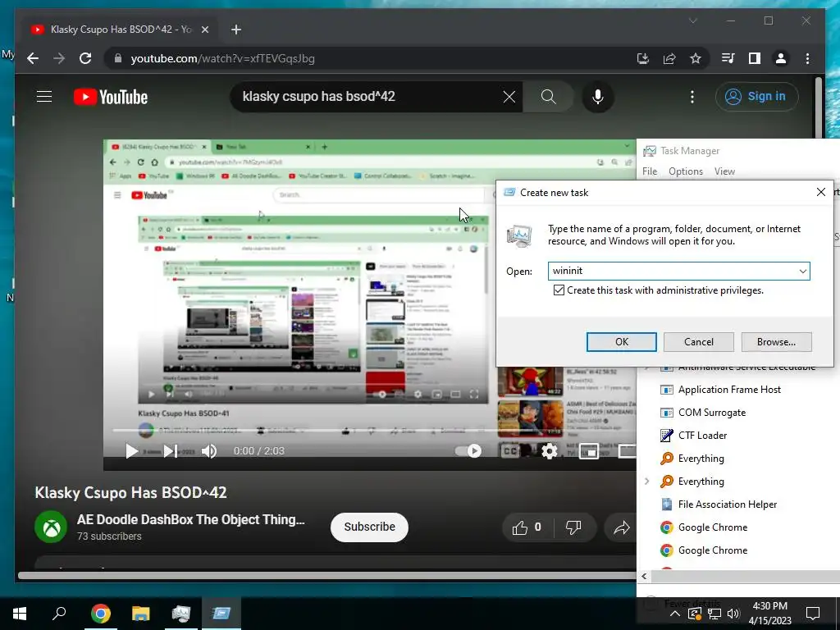Click the install app icon in address bar

coord(643,58)
